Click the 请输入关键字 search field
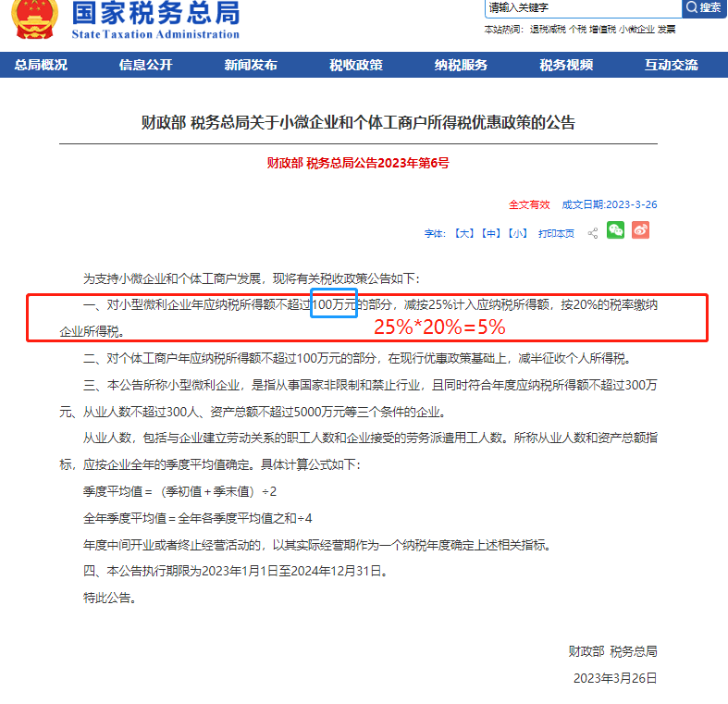Viewport: 728px width, 704px height. pos(583,8)
